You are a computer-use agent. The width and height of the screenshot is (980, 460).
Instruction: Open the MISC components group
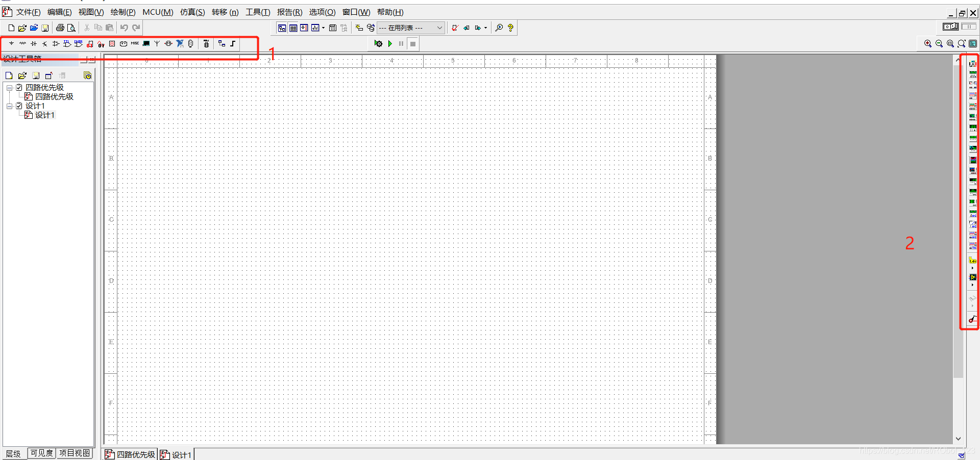coord(135,44)
